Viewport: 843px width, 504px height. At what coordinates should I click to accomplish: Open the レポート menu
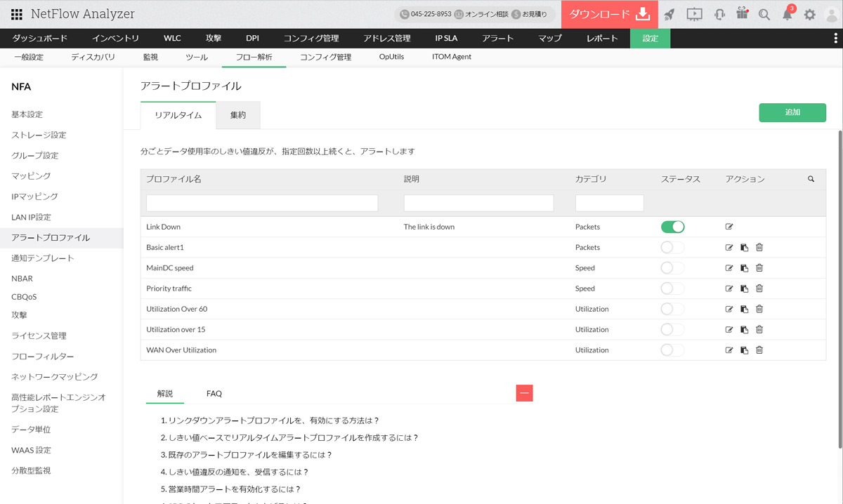602,39
